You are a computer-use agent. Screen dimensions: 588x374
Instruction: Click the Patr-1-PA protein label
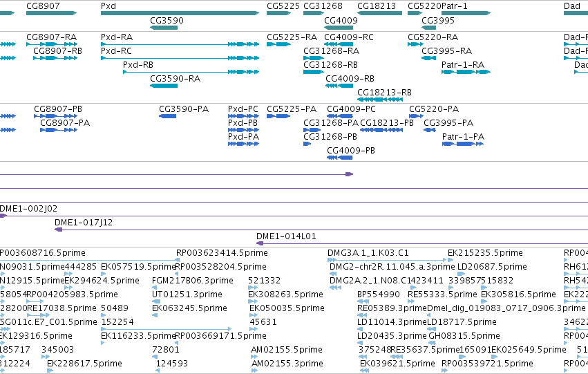tap(463, 137)
